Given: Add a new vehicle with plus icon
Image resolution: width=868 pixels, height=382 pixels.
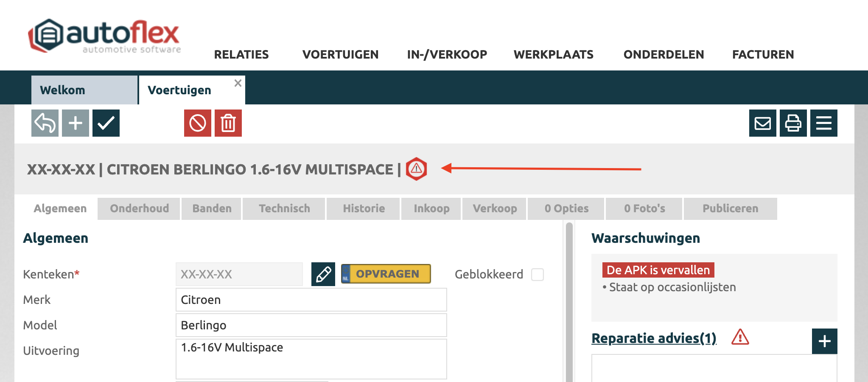Looking at the screenshot, I should tap(76, 123).
